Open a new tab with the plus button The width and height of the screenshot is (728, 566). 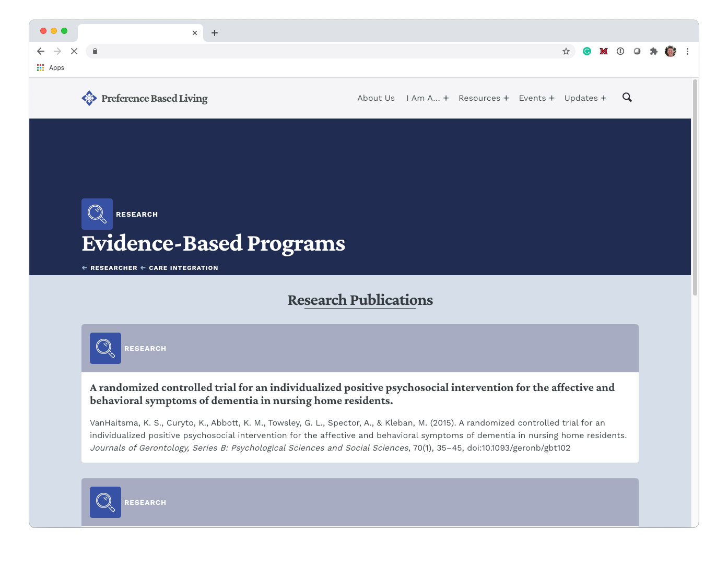click(x=215, y=33)
